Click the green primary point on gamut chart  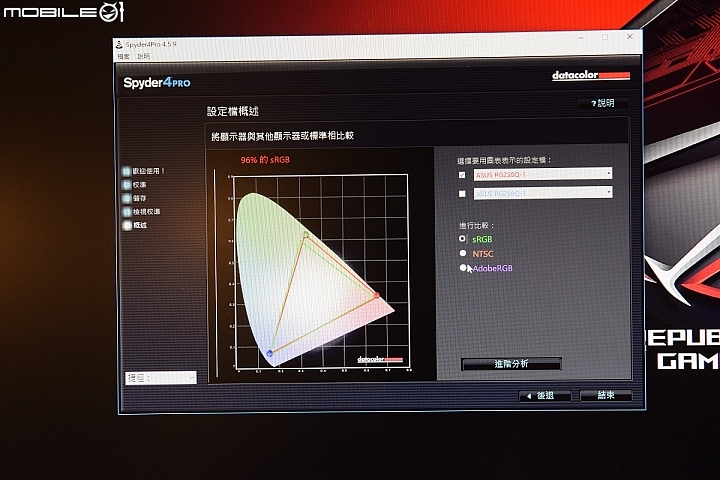[x=306, y=235]
